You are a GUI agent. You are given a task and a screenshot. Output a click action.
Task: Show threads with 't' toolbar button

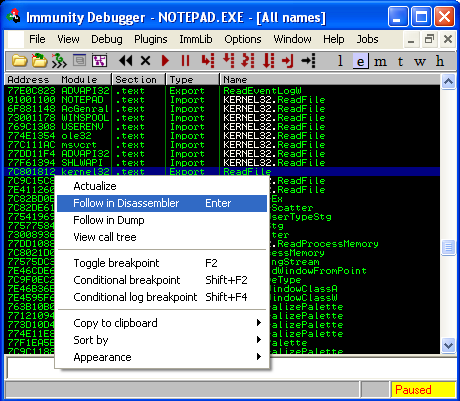click(x=400, y=61)
